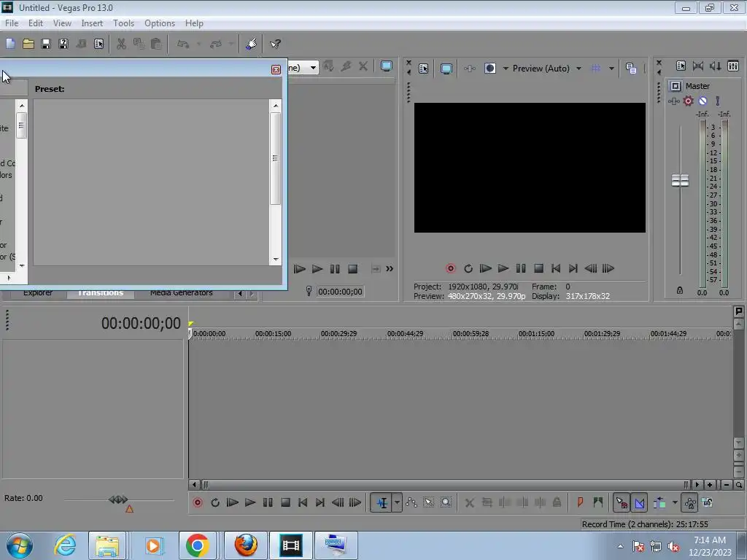Open Video Output FX in preview toolbar
The height and width of the screenshot is (560, 747).
click(469, 69)
